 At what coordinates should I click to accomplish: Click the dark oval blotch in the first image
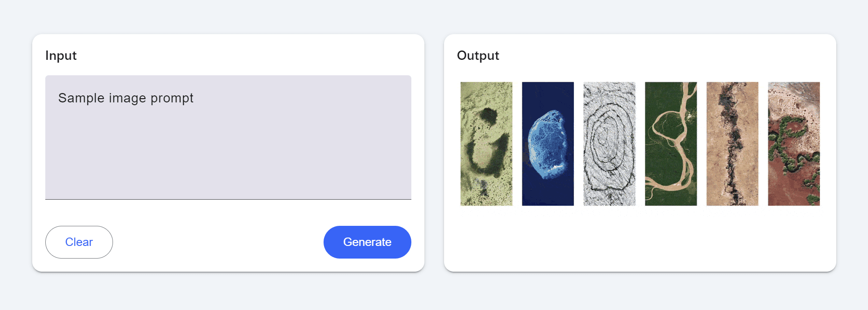(x=487, y=115)
